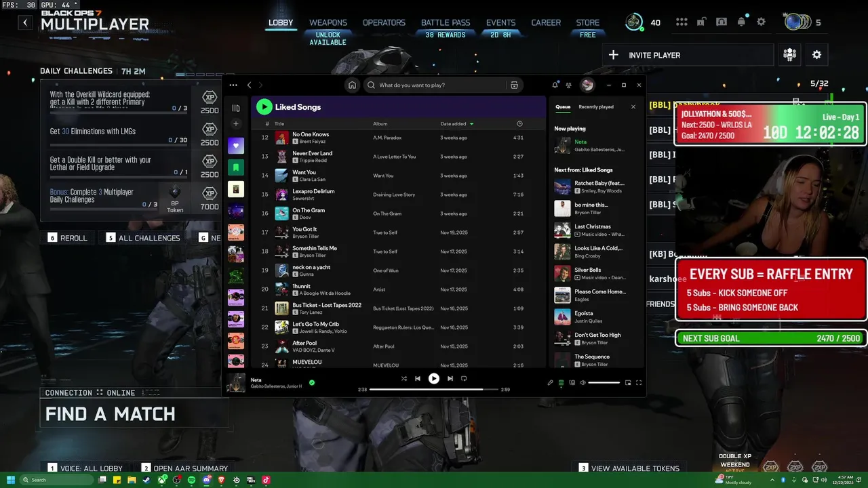Image resolution: width=868 pixels, height=488 pixels.
Task: Toggle shuffle in Spotify player bar
Action: coord(403,379)
